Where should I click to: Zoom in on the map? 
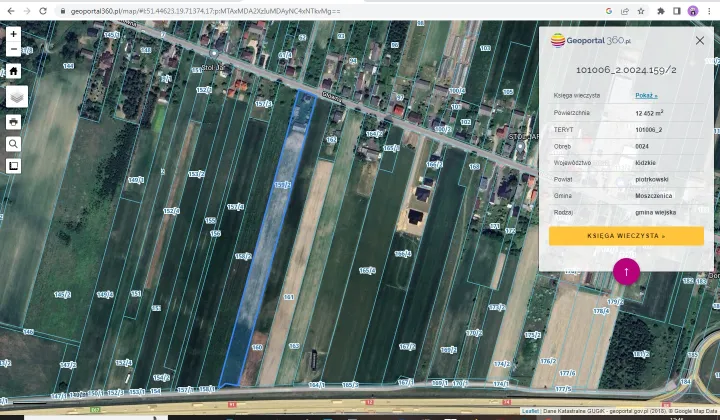[13, 33]
